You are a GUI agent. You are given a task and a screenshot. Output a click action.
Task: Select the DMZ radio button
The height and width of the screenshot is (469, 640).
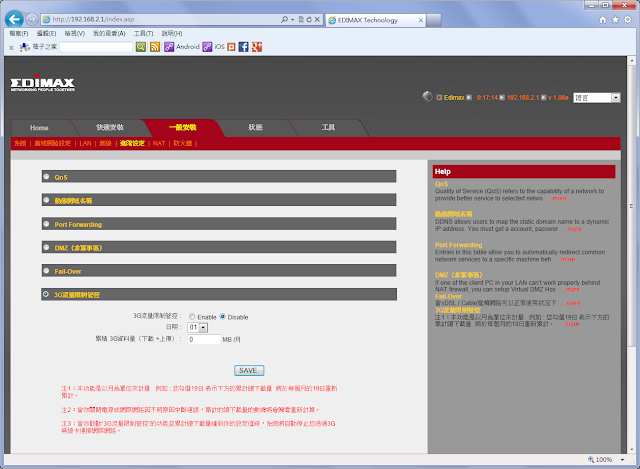47,247
